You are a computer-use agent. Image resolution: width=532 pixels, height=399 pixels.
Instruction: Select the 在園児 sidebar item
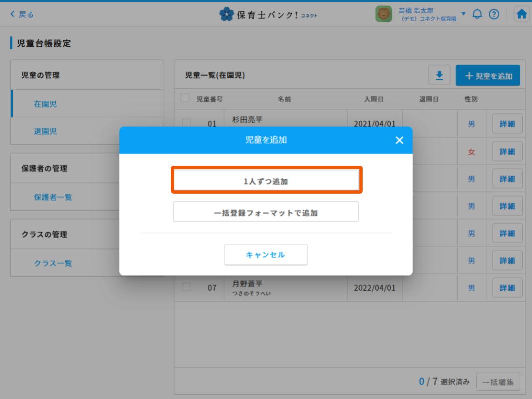pyautogui.click(x=45, y=104)
